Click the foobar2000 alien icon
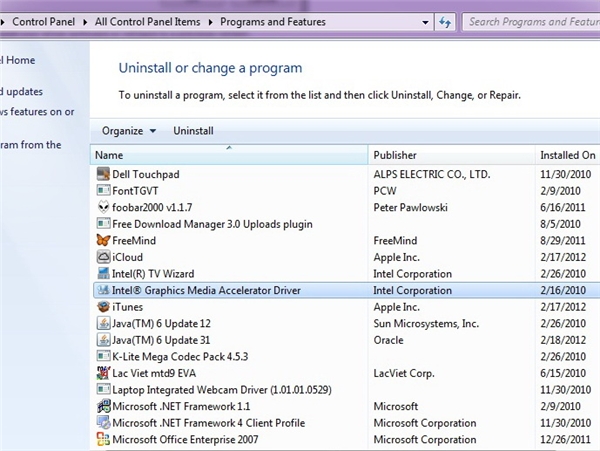Image resolution: width=600 pixels, height=451 pixels. click(x=103, y=207)
